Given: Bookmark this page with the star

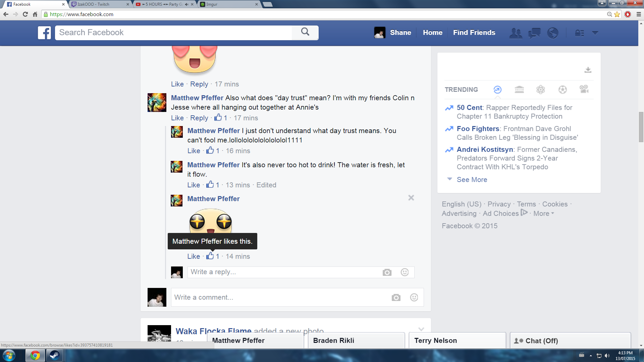Looking at the screenshot, I should pos(617,14).
